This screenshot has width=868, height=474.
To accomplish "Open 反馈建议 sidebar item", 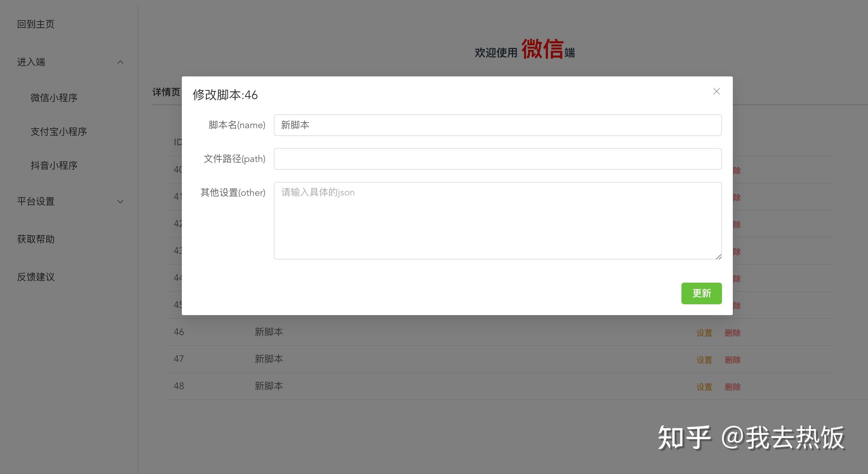I will pos(36,277).
